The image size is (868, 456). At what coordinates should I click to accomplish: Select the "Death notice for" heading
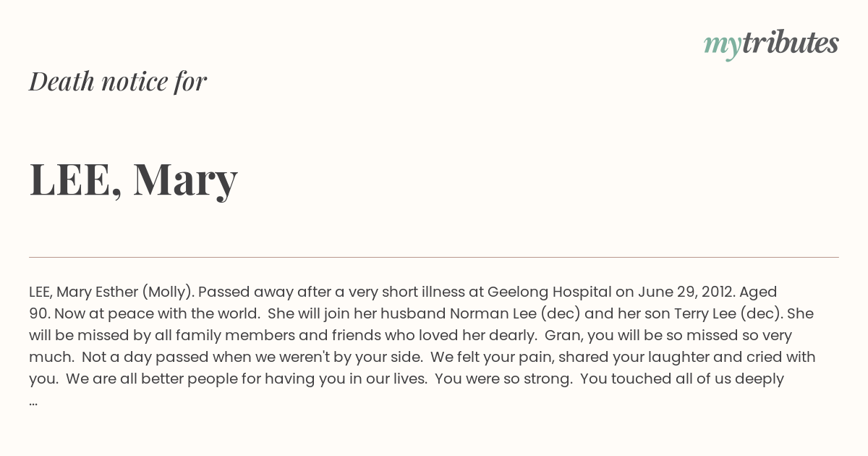[118, 81]
